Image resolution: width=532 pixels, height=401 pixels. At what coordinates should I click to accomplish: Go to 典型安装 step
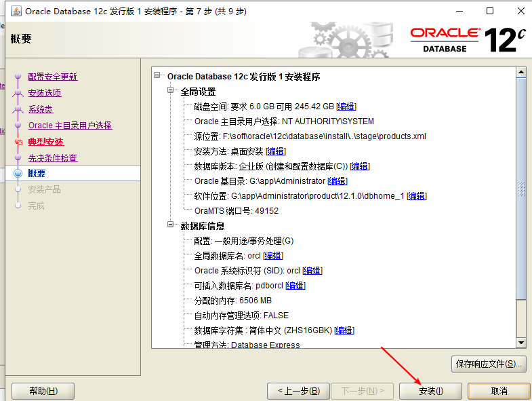tap(46, 142)
